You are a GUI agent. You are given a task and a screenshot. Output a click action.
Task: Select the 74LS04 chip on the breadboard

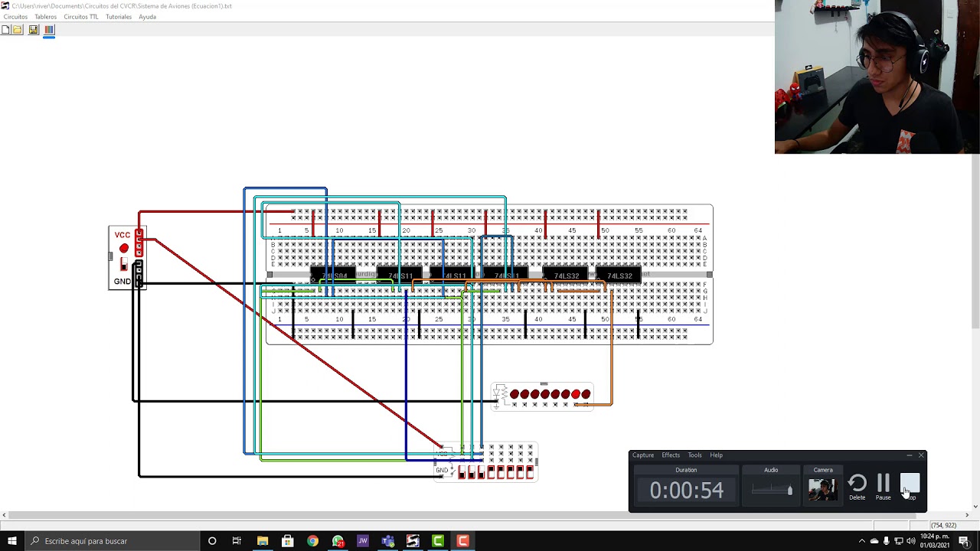click(335, 275)
